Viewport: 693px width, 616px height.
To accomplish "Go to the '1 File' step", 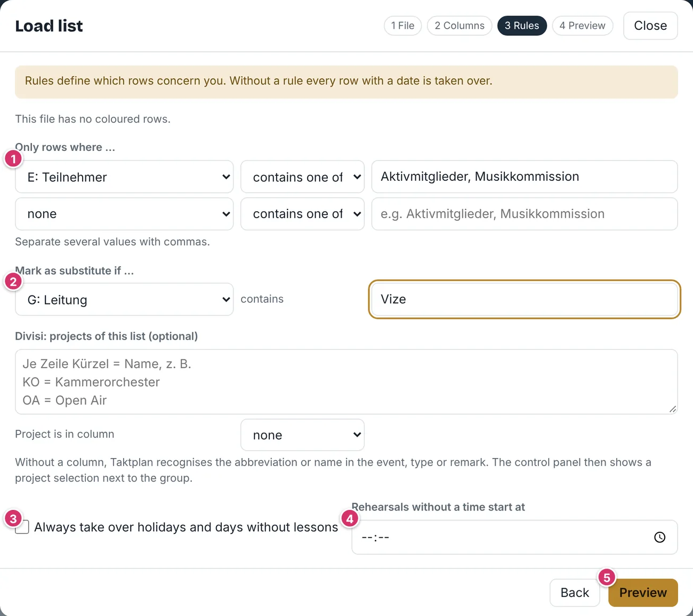I will pos(403,26).
